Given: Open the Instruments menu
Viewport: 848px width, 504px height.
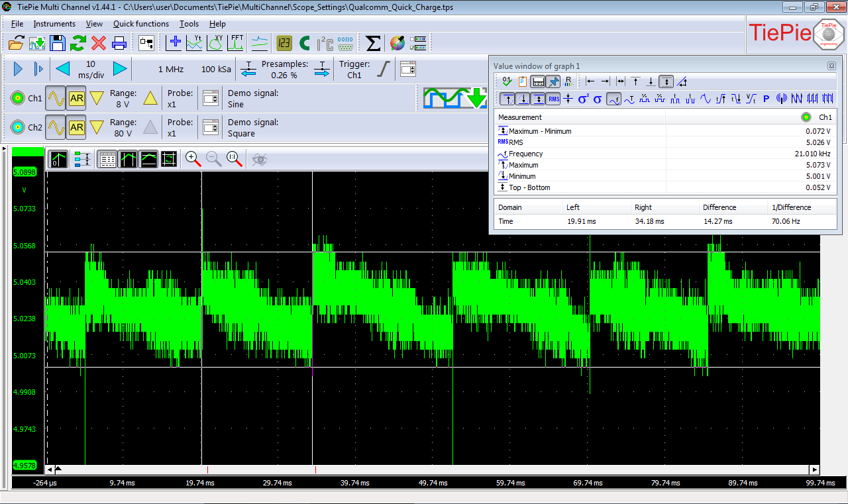Looking at the screenshot, I should point(54,24).
